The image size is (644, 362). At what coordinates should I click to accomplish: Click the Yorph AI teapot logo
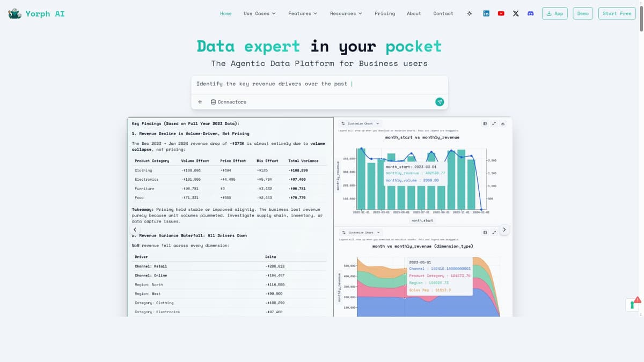[15, 13]
